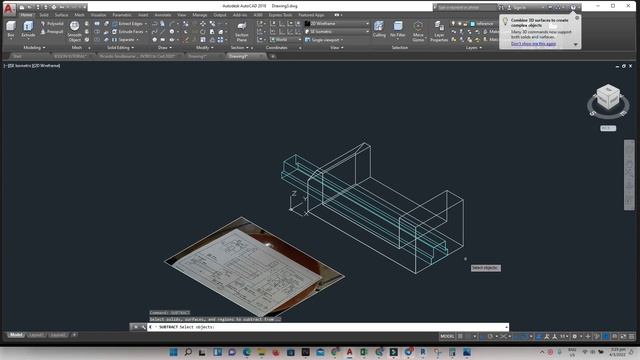Viewport: 640px width, 360px height.
Task: Switch to the Annotate ribbon tab
Action: (163, 15)
